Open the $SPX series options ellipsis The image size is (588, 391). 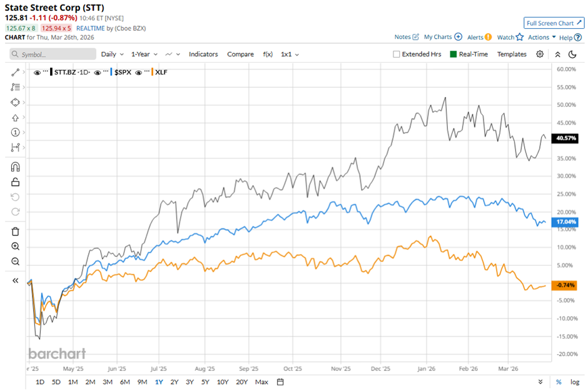tap(106, 71)
